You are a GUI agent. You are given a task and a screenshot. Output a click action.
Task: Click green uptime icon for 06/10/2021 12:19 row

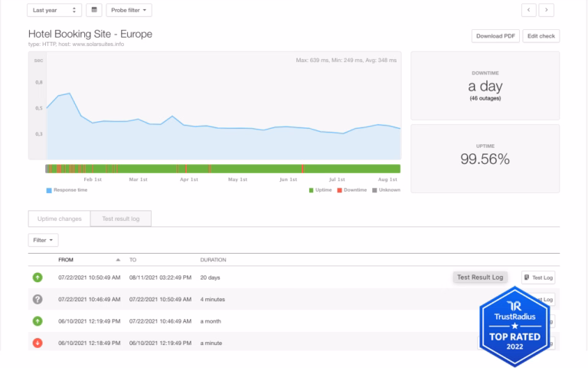(38, 321)
